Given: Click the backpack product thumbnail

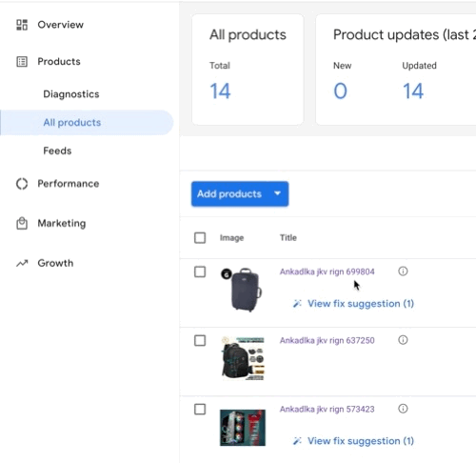Looking at the screenshot, I should pos(243,358).
